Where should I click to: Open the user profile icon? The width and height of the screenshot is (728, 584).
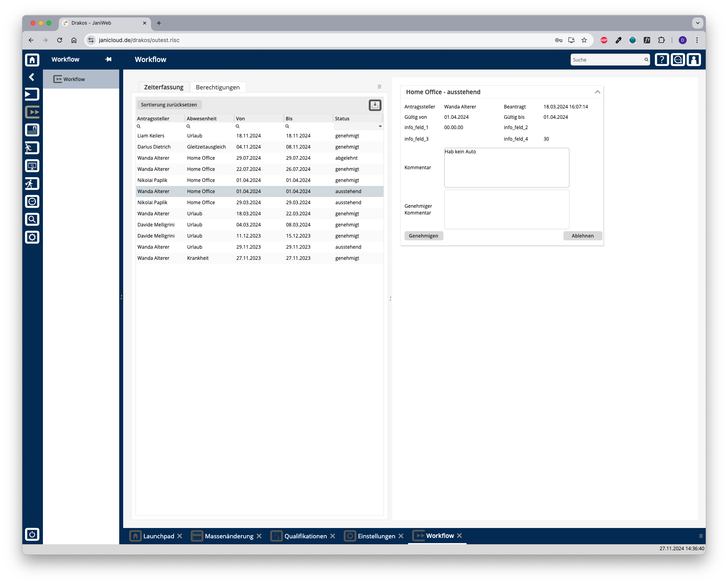click(x=694, y=60)
